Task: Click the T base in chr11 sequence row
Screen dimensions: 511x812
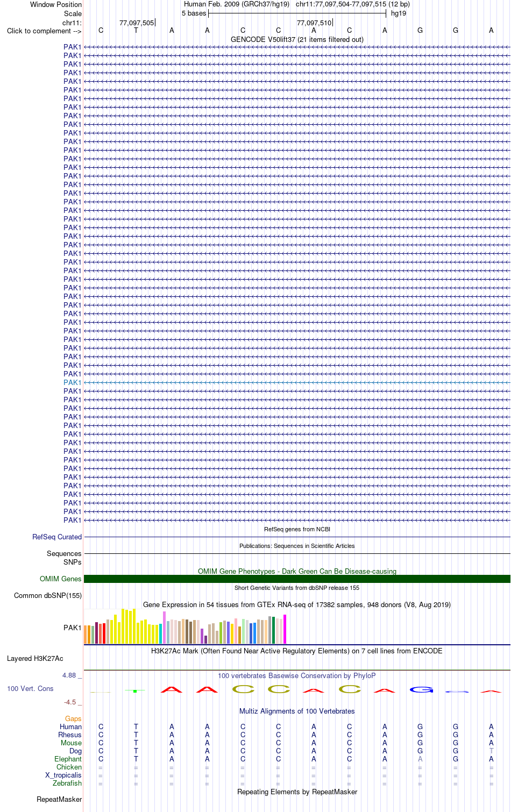Action: [x=136, y=31]
